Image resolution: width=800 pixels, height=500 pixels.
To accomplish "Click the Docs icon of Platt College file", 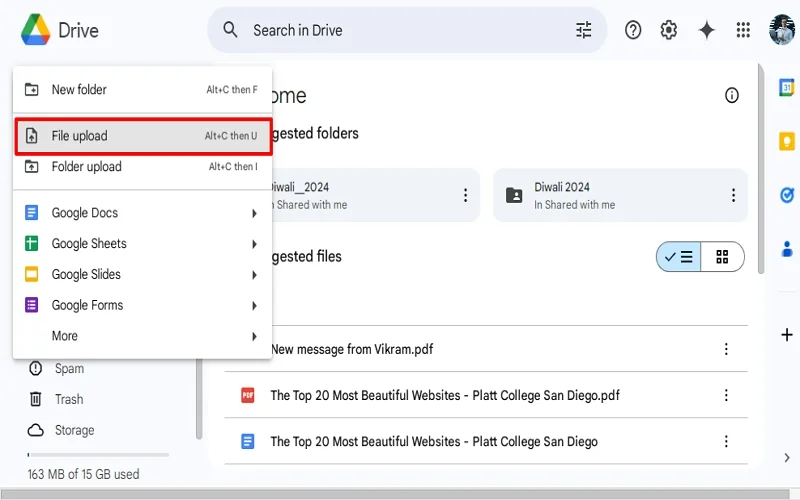I will coord(247,441).
